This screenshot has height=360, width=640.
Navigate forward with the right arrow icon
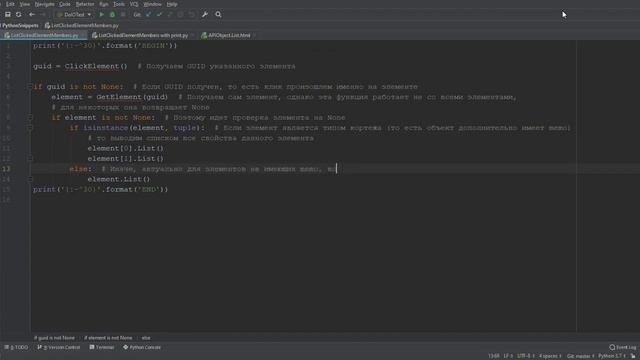point(43,14)
